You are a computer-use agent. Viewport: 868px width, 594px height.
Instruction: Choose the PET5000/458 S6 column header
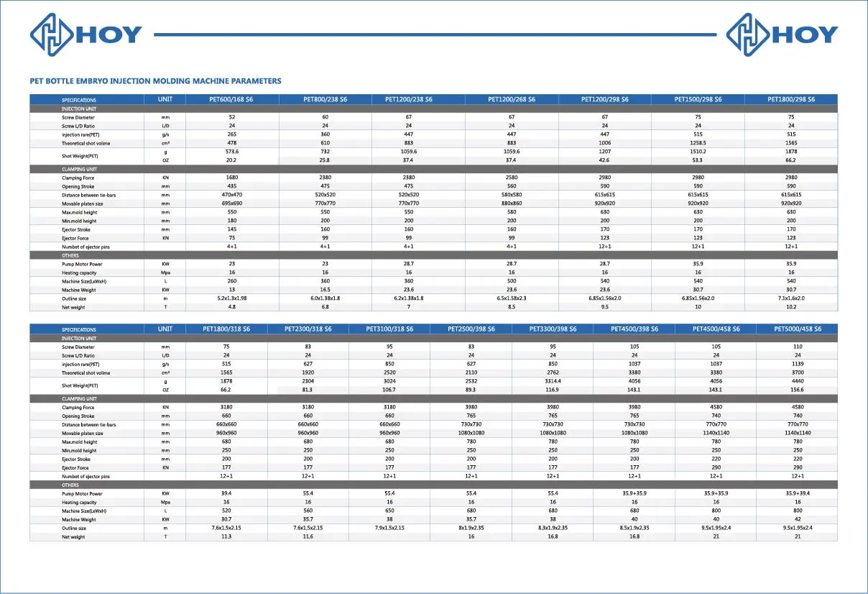click(x=798, y=329)
